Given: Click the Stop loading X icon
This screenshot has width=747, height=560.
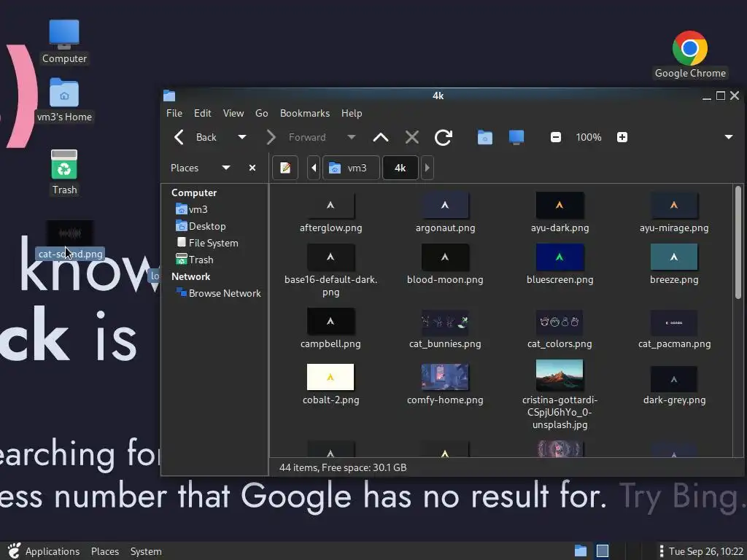Looking at the screenshot, I should (x=412, y=137).
